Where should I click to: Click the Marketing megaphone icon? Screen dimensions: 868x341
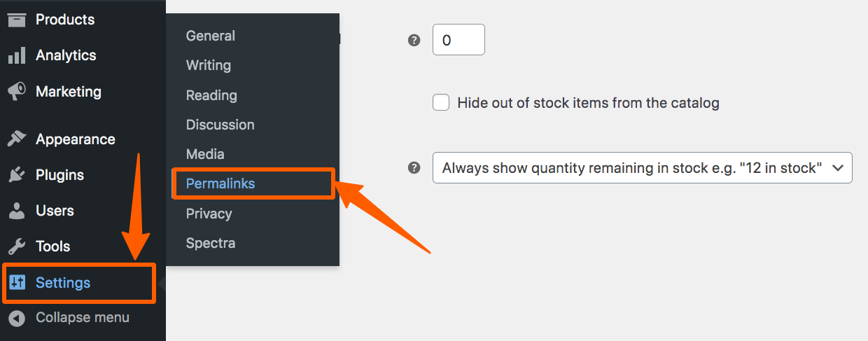(x=17, y=92)
